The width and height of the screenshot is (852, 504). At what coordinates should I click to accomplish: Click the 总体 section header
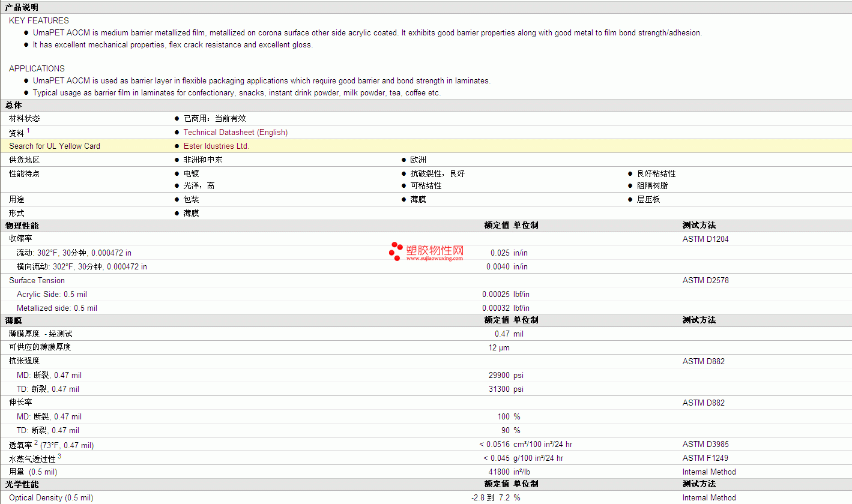click(14, 105)
